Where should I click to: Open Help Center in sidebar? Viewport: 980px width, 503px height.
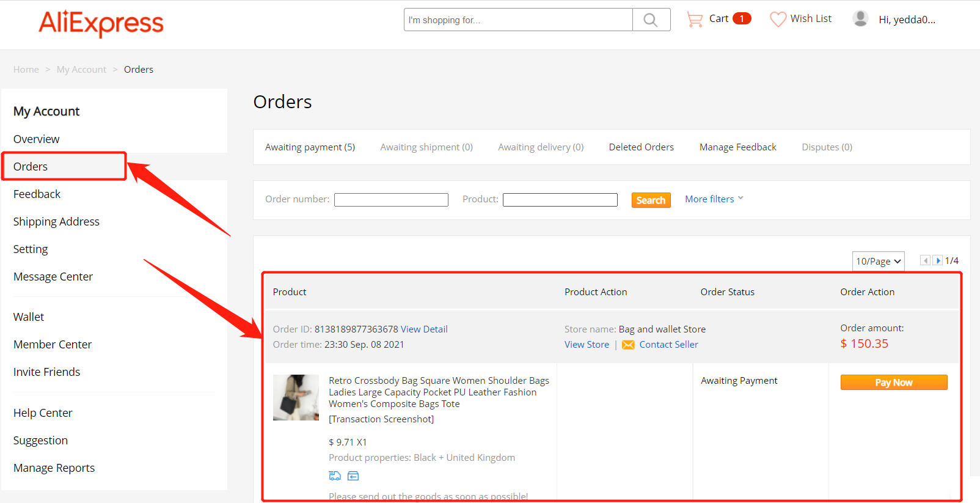click(43, 413)
